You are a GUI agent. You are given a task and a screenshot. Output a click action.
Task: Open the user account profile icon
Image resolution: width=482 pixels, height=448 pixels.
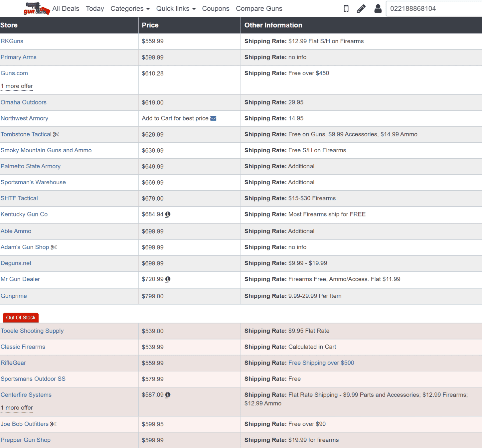point(378,9)
